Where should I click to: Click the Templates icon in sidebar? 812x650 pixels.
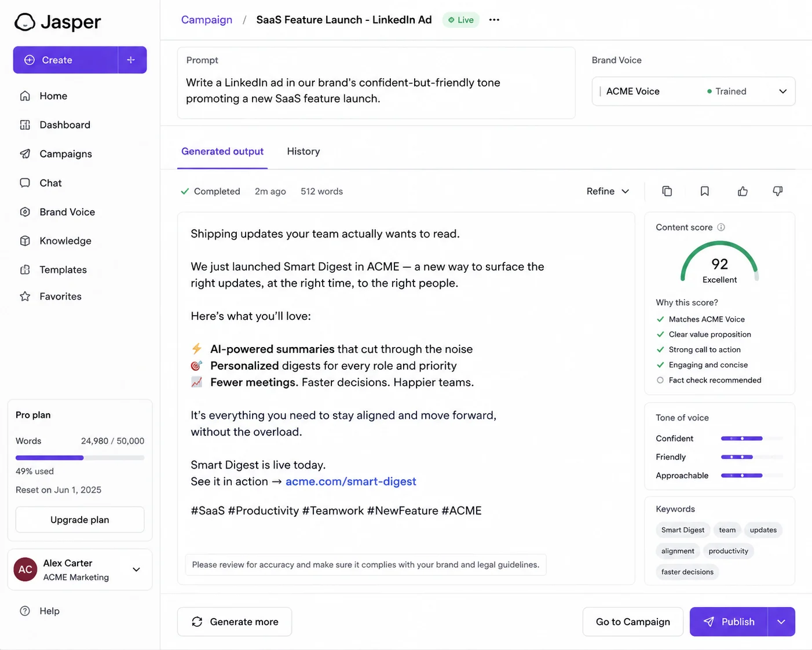25,269
